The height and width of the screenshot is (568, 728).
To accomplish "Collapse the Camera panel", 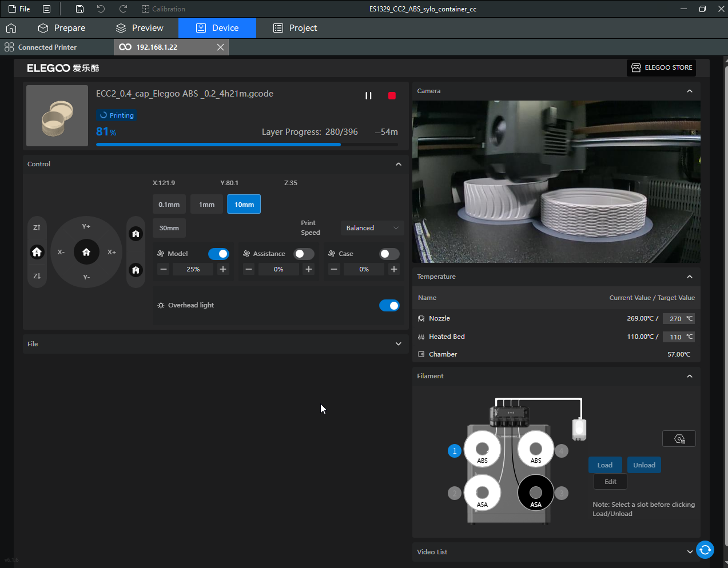I will (689, 91).
